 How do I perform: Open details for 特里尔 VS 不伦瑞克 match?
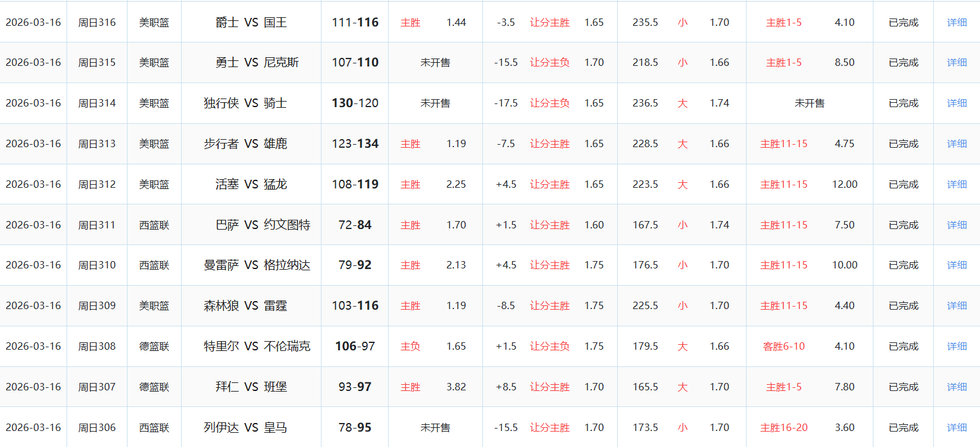957,346
